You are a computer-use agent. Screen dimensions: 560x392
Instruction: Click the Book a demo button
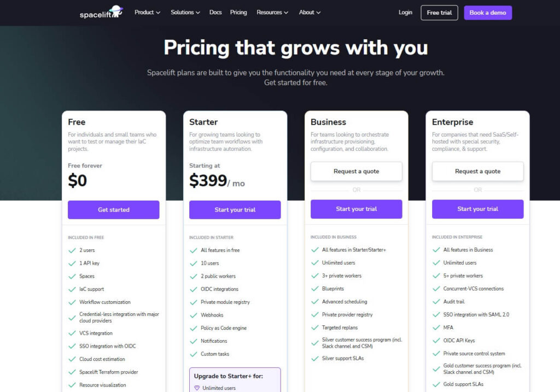coord(487,12)
